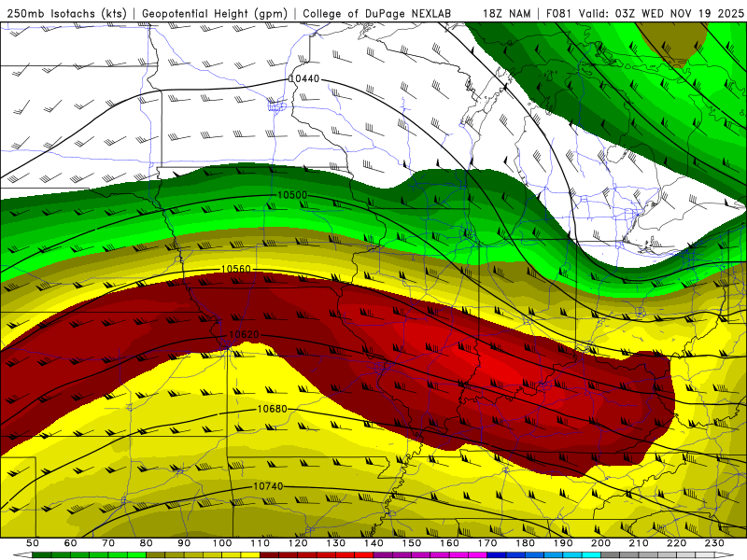Click the 50 value on the color scale
This screenshot has width=747, height=560.
(x=33, y=543)
